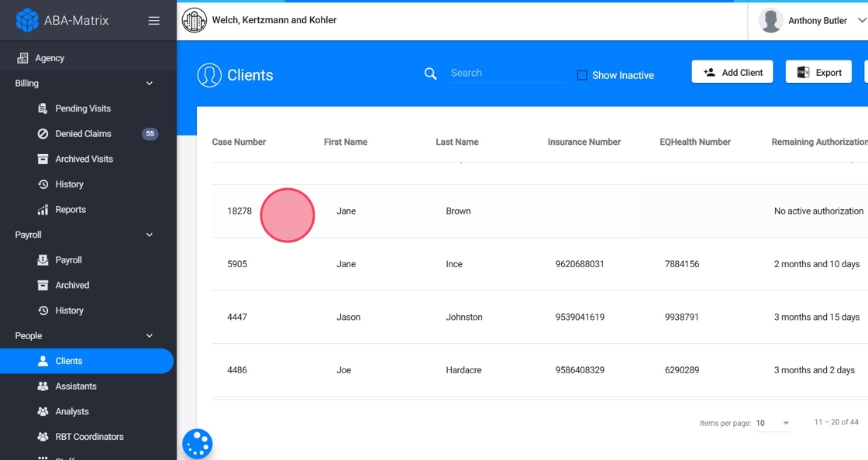This screenshot has height=460, width=868.
Task: Click the Clients person icon in sidebar
Action: [x=43, y=361]
